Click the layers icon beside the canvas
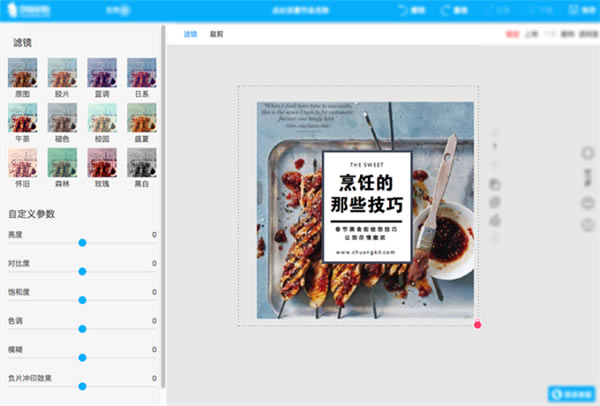 click(495, 202)
